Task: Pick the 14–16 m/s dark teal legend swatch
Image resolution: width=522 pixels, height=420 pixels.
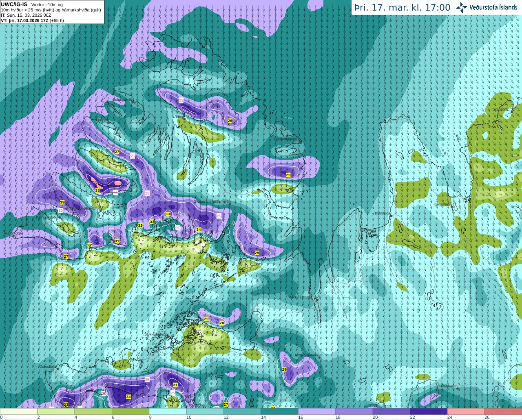Action: pos(280,411)
